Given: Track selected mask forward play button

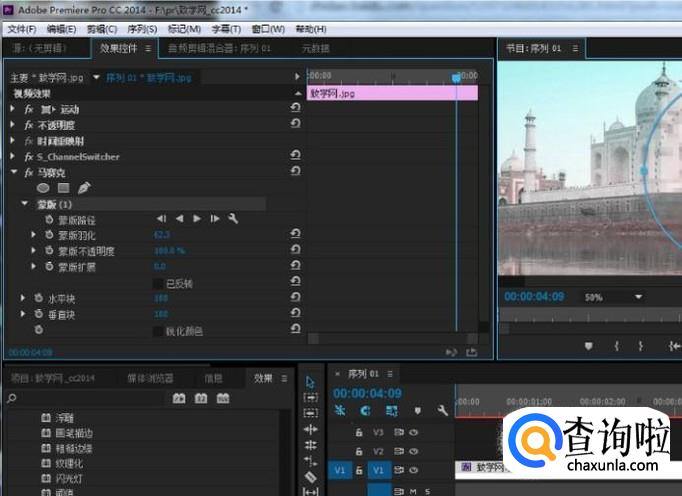Looking at the screenshot, I should pos(197,219).
